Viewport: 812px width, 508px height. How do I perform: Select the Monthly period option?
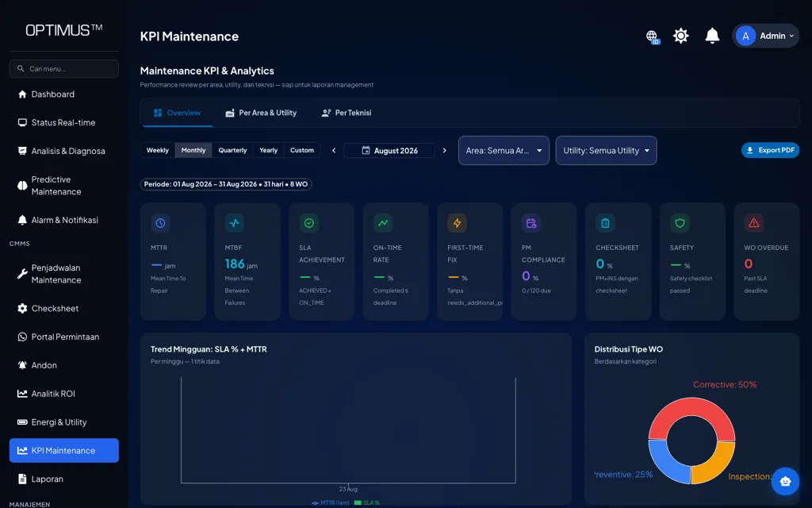pyautogui.click(x=193, y=150)
